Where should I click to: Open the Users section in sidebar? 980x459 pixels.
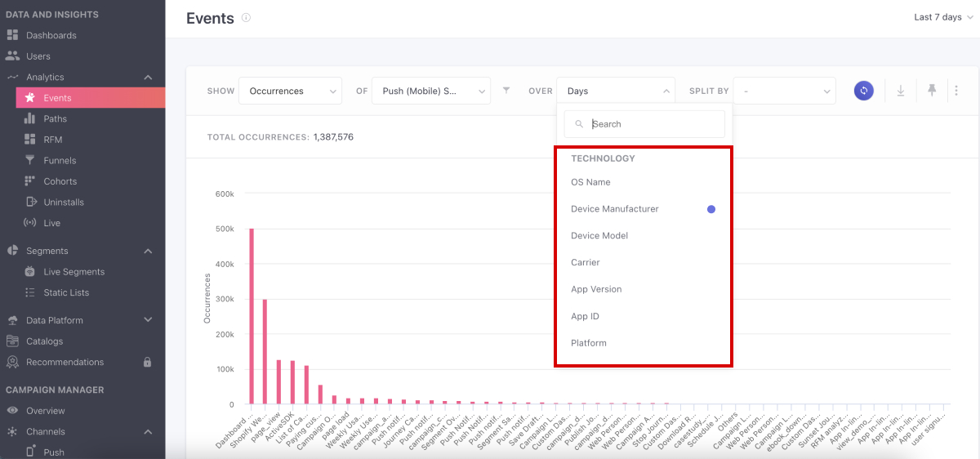38,56
